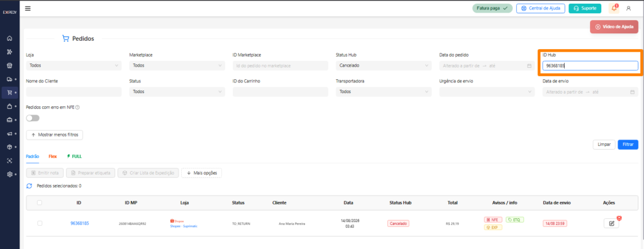Open the store icon in the sidebar

click(x=10, y=65)
